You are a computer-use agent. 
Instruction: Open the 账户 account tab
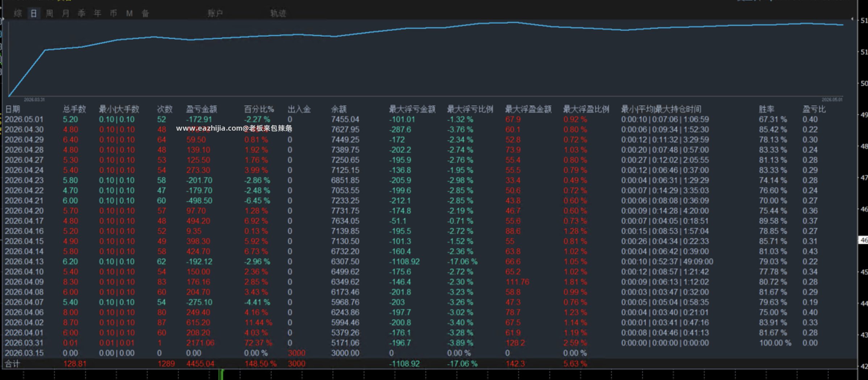pyautogui.click(x=215, y=13)
